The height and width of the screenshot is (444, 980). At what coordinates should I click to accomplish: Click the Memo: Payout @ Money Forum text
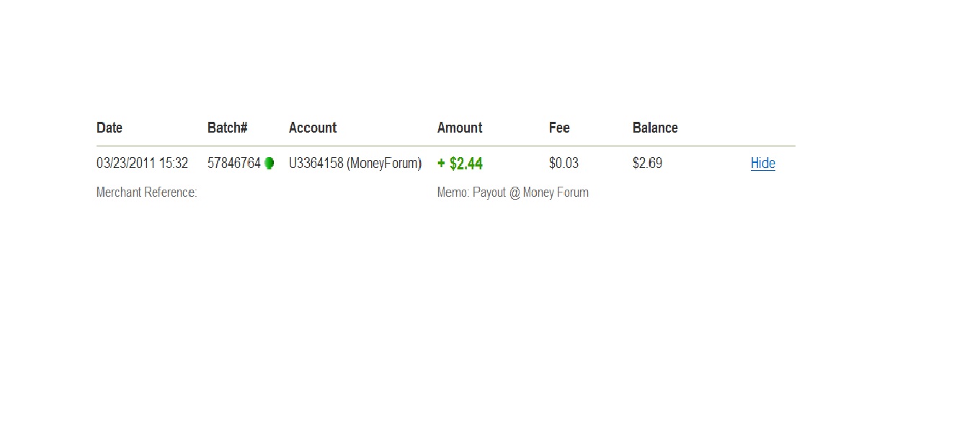coord(513,192)
